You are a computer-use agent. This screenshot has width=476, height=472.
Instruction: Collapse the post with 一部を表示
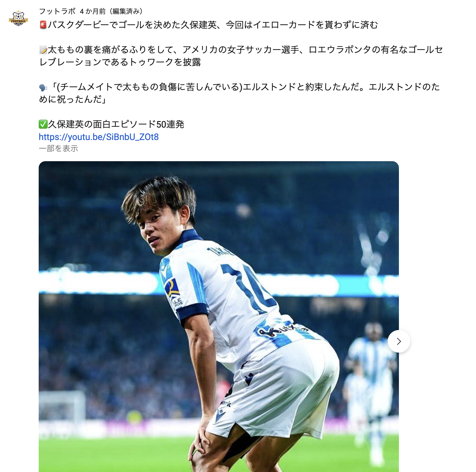tap(58, 148)
